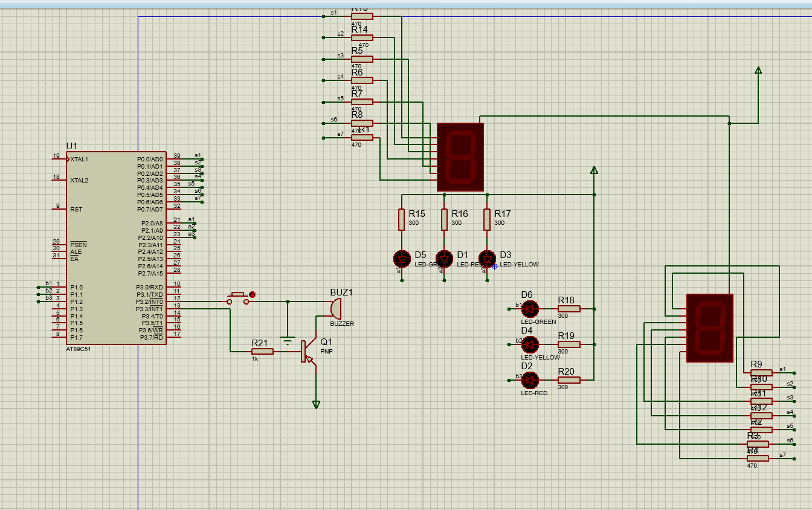
Task: Click the RST pin label
Action: point(76,209)
